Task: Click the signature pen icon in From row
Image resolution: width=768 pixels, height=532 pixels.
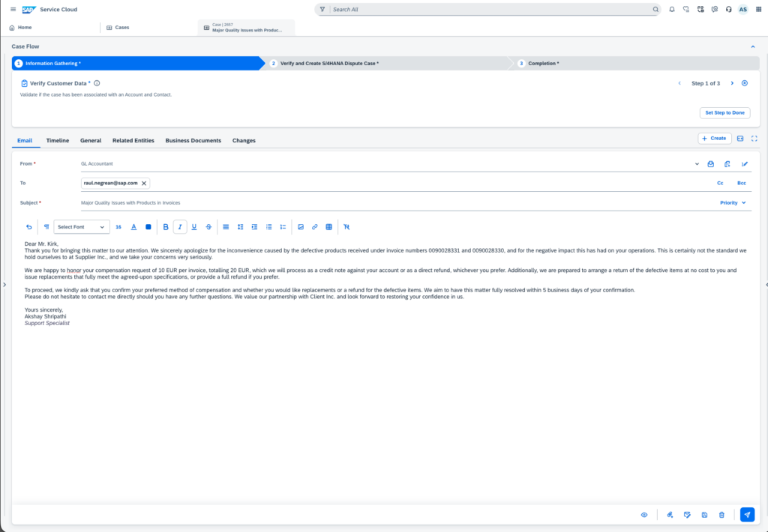Action: (745, 164)
